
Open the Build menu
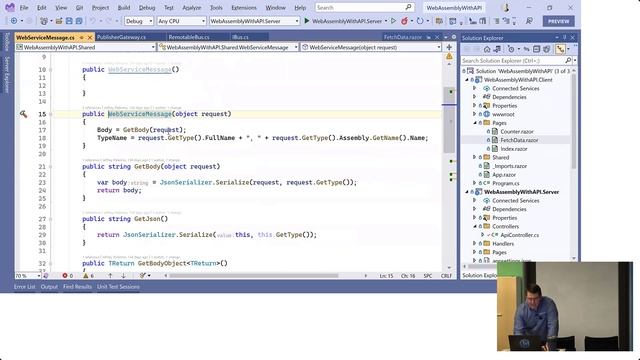tap(124, 8)
